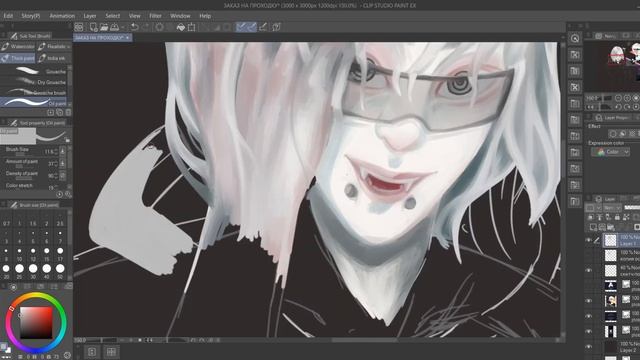Click the Brush Size value field

point(49,151)
